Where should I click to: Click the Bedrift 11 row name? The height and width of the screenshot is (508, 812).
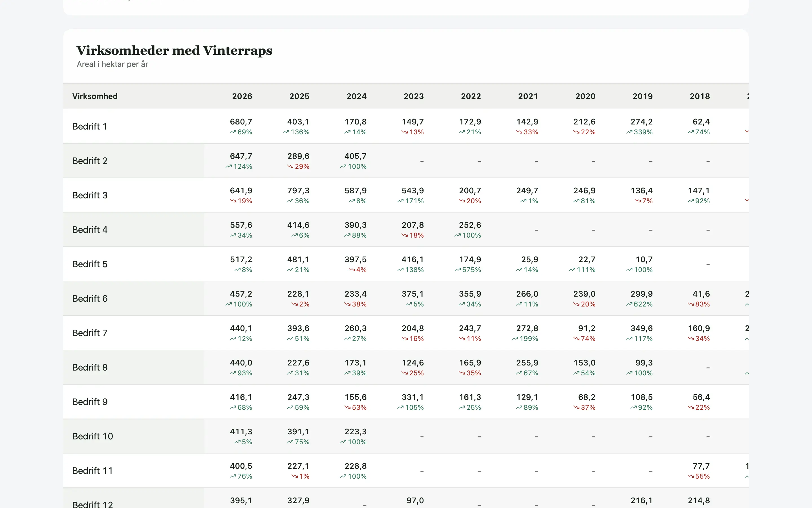click(92, 471)
